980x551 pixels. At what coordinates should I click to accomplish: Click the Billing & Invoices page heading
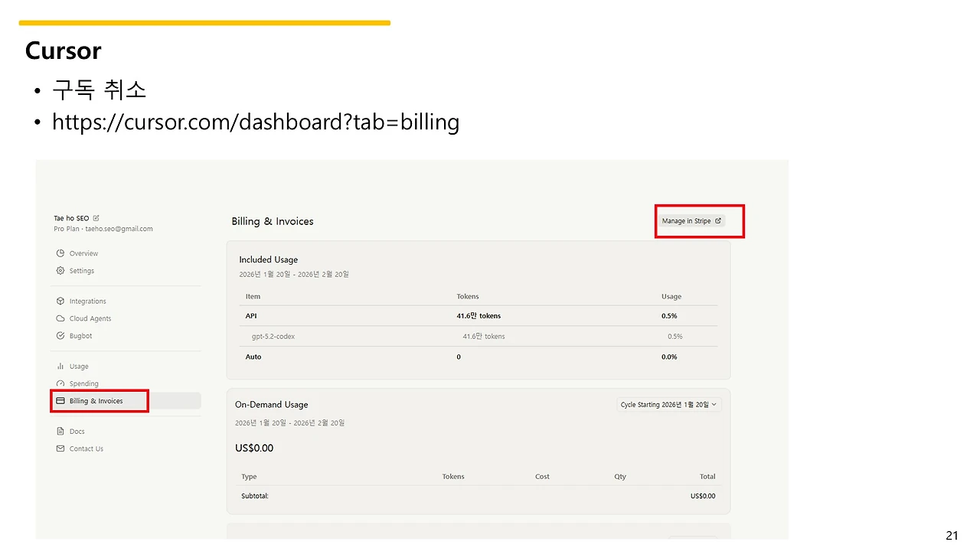pyautogui.click(x=273, y=221)
